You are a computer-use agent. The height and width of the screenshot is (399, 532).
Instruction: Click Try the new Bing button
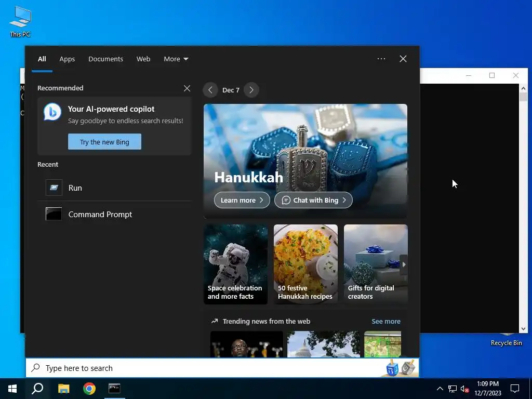[x=104, y=142]
